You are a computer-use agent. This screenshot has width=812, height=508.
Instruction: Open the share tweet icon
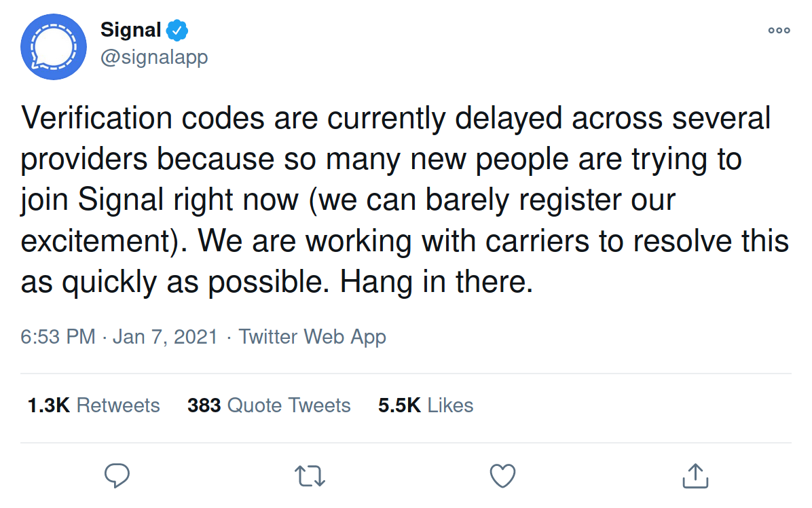695,475
